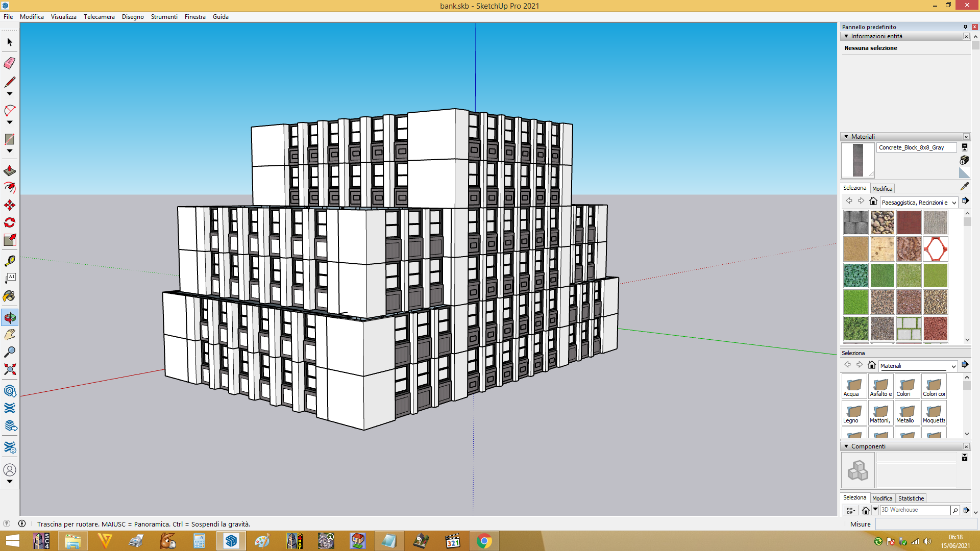
Task: Pick the Select arrow tool
Action: [10, 42]
